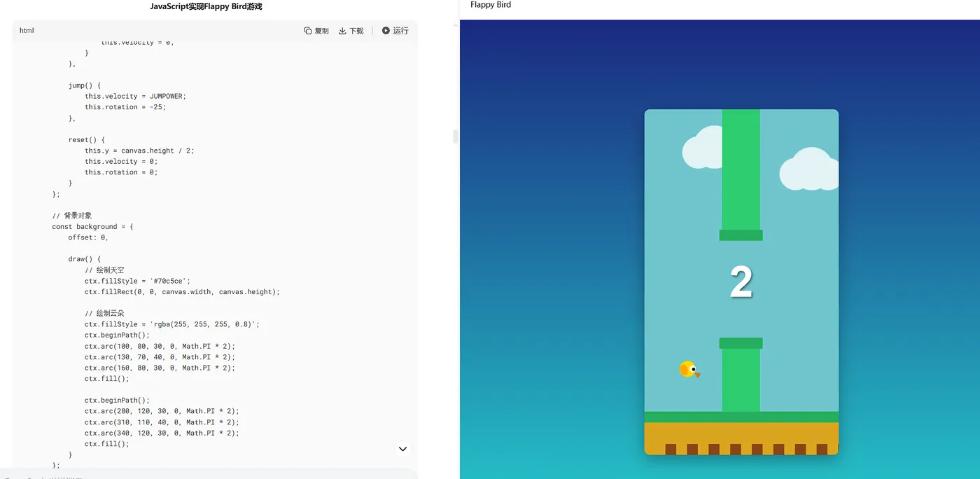This screenshot has width=980, height=479.
Task: Download the code via the 下载 label
Action: tap(356, 31)
